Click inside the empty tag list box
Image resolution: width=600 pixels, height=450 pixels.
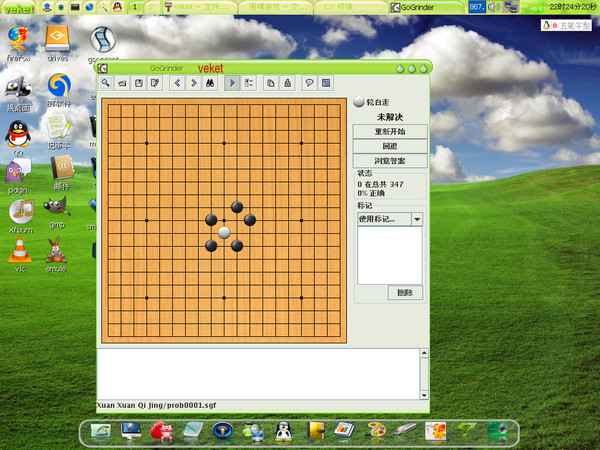[x=390, y=255]
